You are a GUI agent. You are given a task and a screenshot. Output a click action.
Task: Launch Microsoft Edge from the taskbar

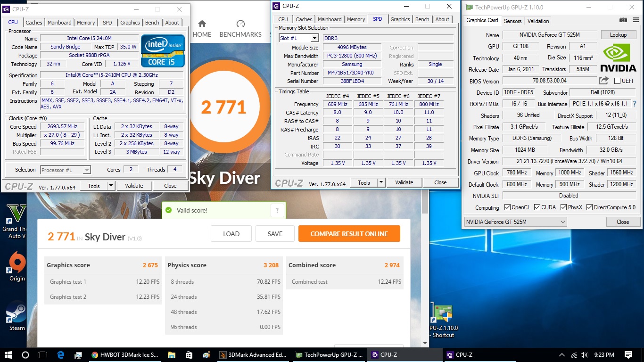(x=61, y=355)
